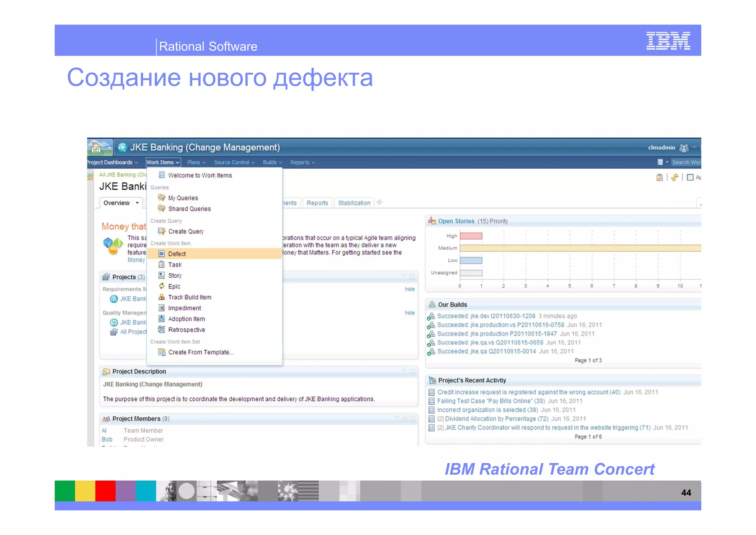This screenshot has width=756, height=535.
Task: Choose Task in the Work Items menu
Action: click(x=214, y=265)
